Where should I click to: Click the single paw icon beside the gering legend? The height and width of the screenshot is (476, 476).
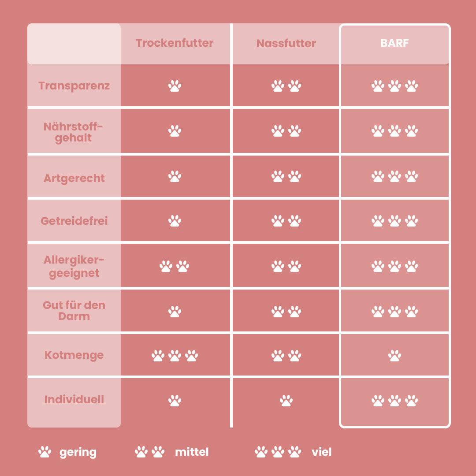(x=45, y=452)
